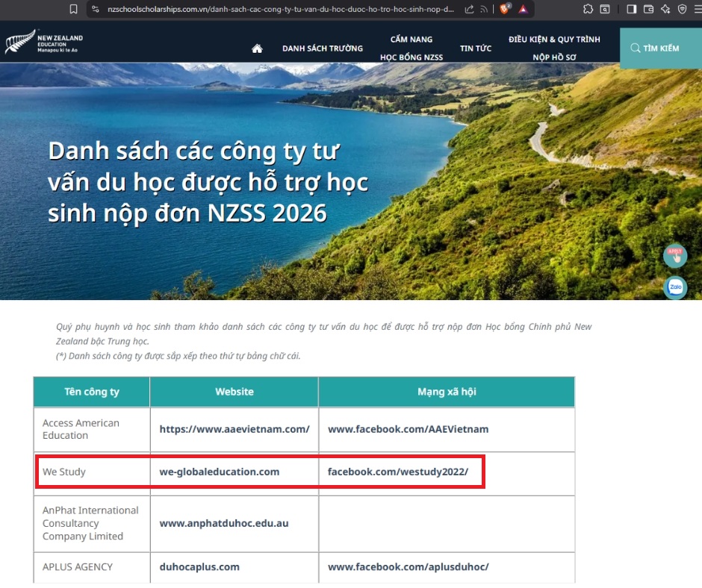Click the VPN shield icon in toolbar
The height and width of the screenshot is (588, 702).
point(682,9)
